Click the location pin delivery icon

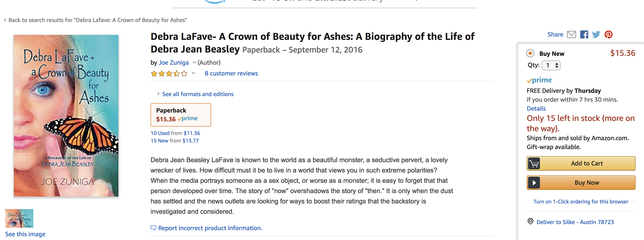pos(530,221)
